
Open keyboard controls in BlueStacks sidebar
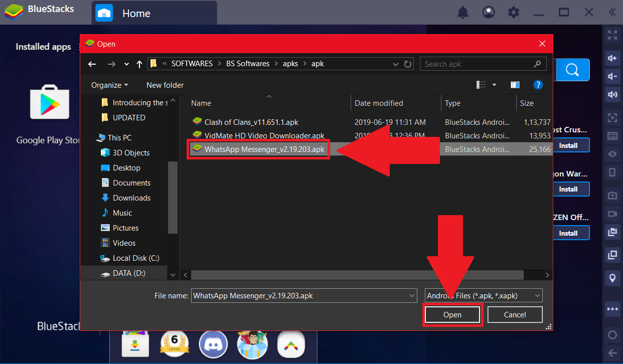pyautogui.click(x=612, y=135)
